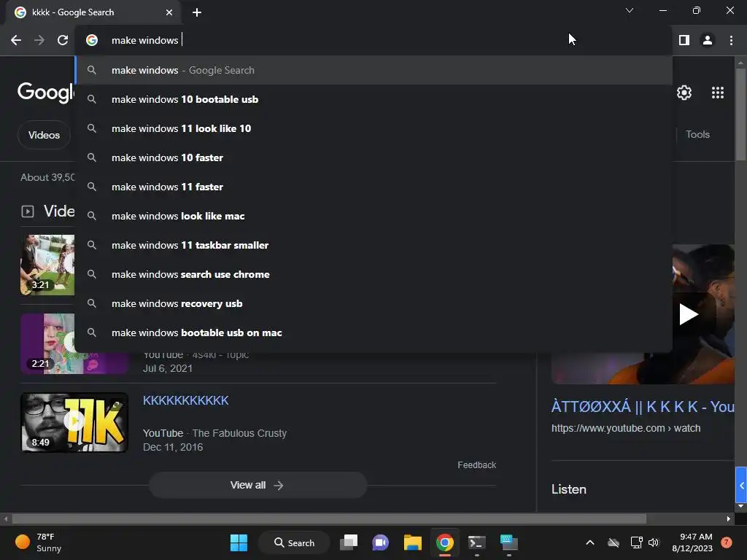This screenshot has height=560, width=747.
Task: Open the Terminal taskbar icon
Action: point(476,542)
